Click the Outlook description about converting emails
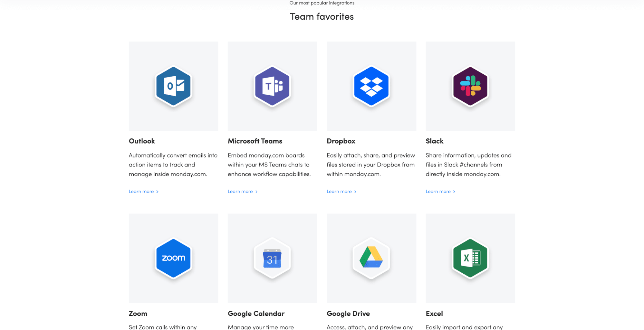 click(x=173, y=165)
